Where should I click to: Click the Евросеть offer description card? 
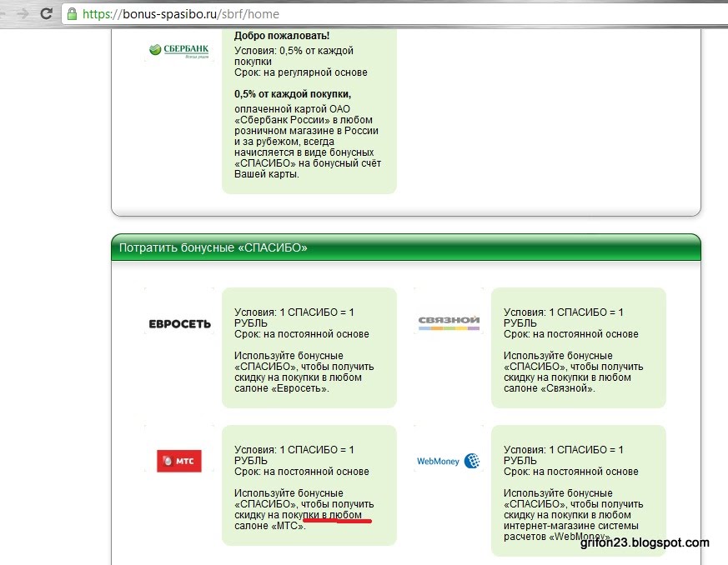click(x=309, y=347)
